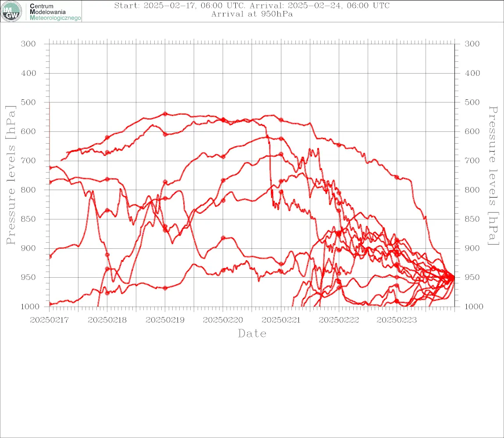Screen dimensions: 504x438
Task: Click the left axis 800 label
Action: click(x=28, y=190)
